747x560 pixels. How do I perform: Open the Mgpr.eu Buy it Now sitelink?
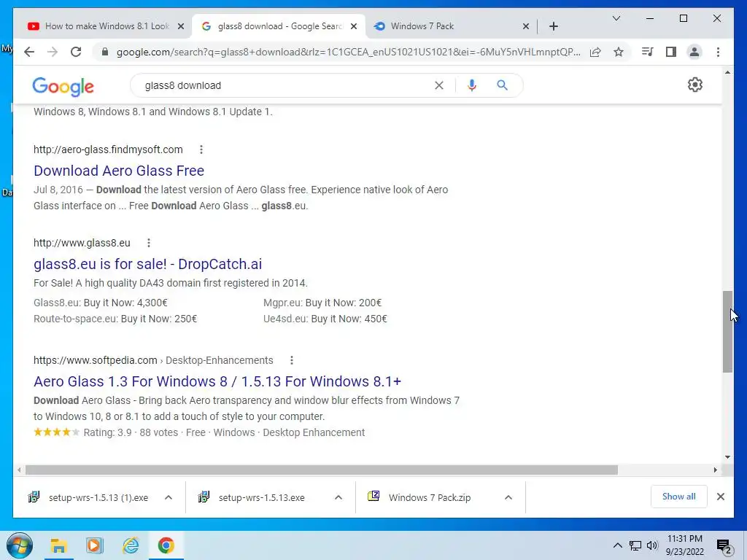tap(322, 303)
